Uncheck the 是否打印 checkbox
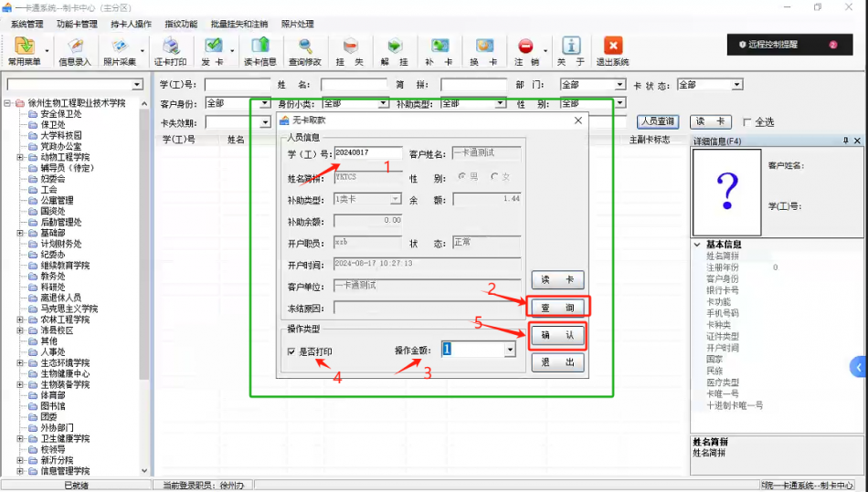This screenshot has height=492, width=868. click(291, 351)
